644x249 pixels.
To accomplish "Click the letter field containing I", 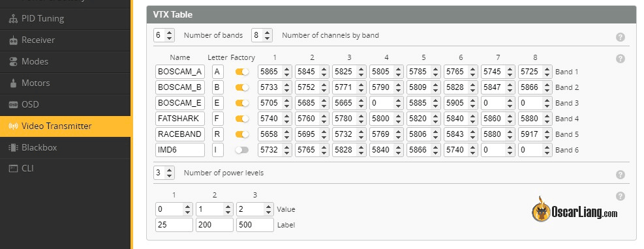I will [x=218, y=150].
